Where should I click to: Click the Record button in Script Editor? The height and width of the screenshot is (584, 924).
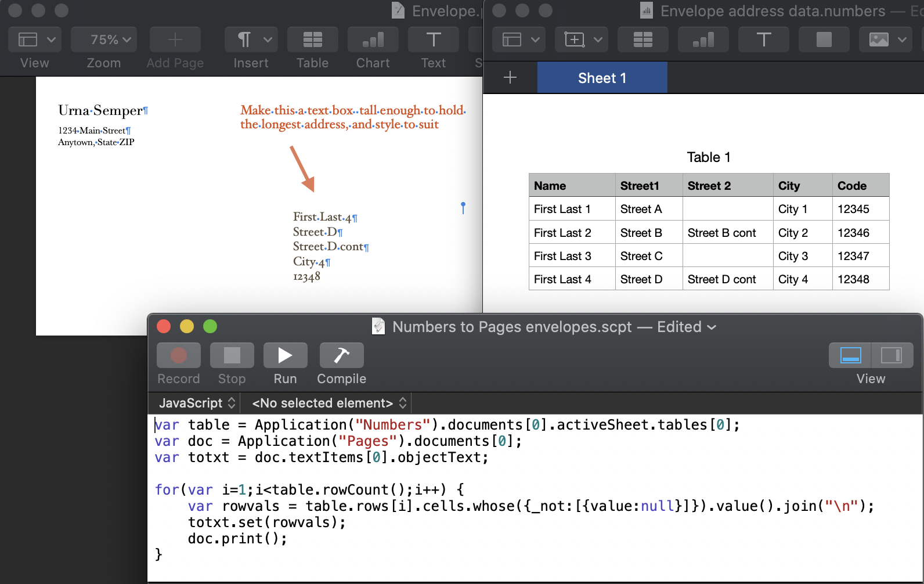pos(178,355)
